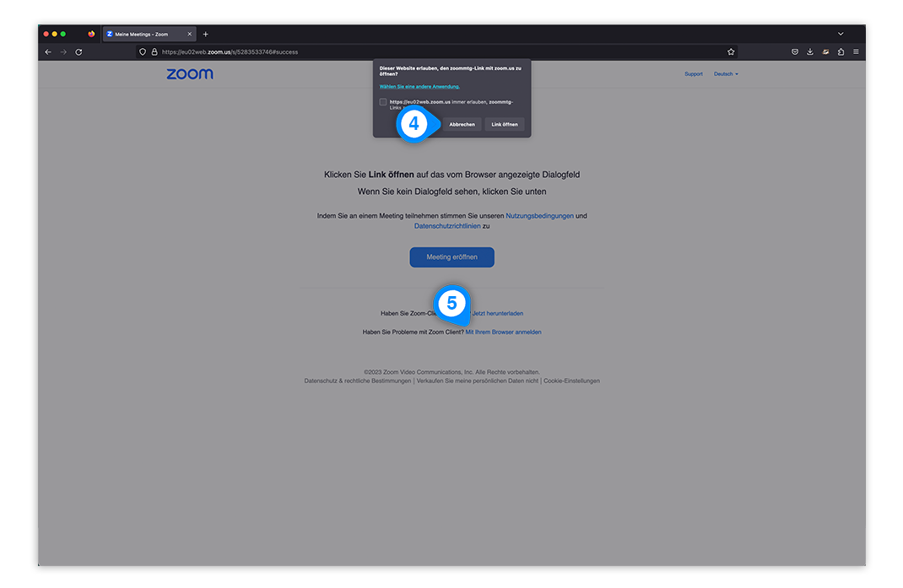Click the ©2023 Zoom Video Communications copyright text

click(x=452, y=372)
